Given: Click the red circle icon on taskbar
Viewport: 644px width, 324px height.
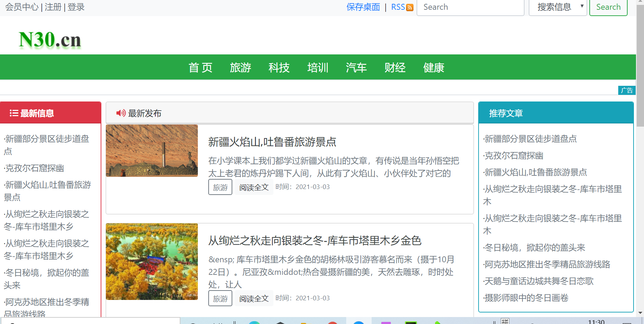Looking at the screenshot, I should coord(333,323).
